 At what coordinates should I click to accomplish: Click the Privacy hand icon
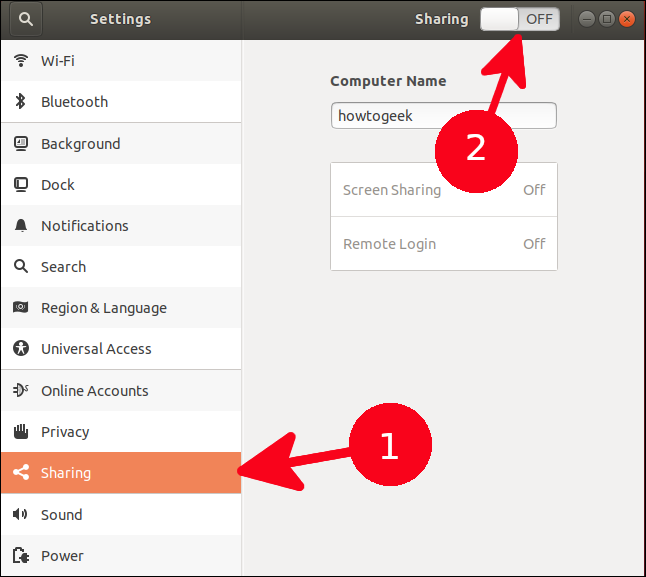21,432
